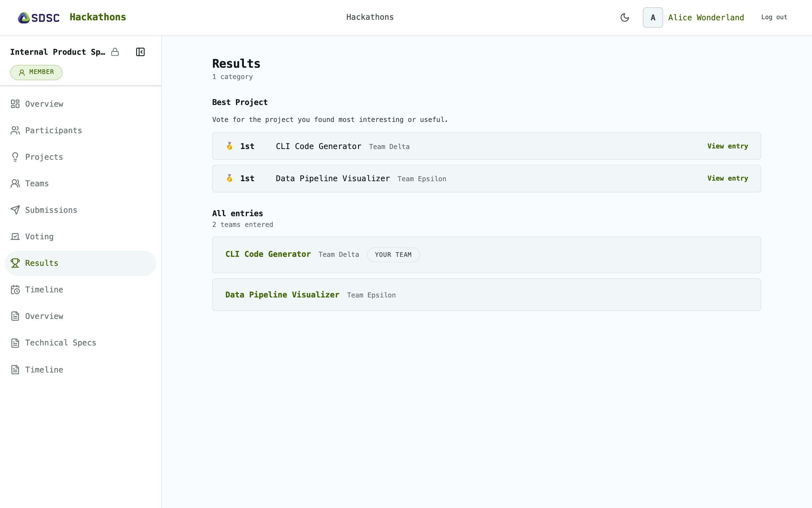This screenshot has height=508, width=812.
Task: Click the SDSC logo icon
Action: (x=39, y=17)
